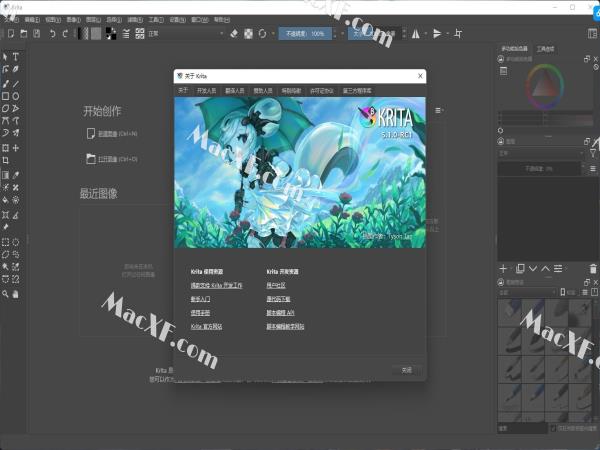The image size is (600, 450).
Task: Expand the reload preset arrow menu
Action: click(273, 34)
